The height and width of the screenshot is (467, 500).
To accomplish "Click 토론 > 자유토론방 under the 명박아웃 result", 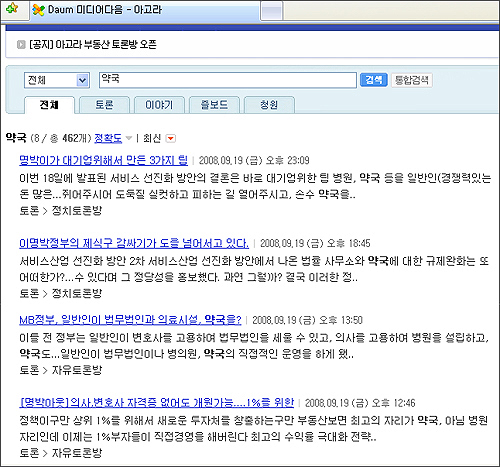I will click(61, 453).
